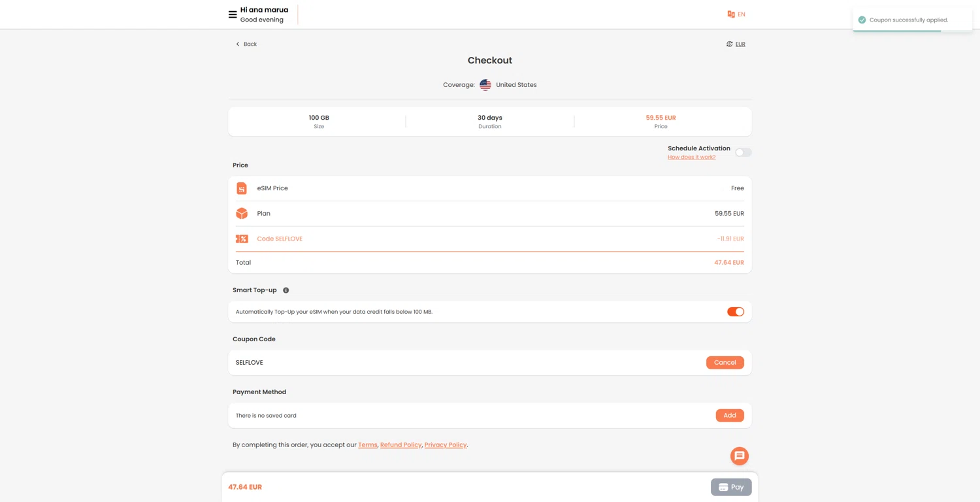Click the SELFLOVE coupon code field
980x502 pixels.
(467, 363)
